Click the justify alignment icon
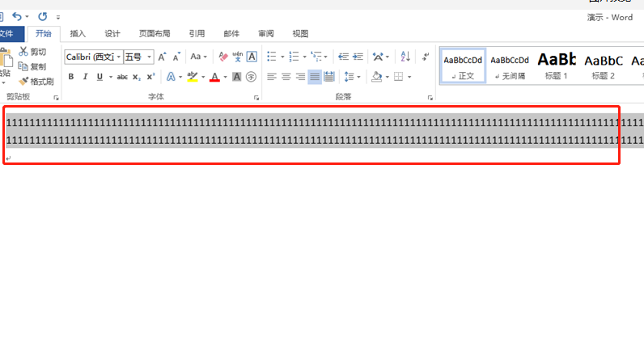 coord(315,77)
